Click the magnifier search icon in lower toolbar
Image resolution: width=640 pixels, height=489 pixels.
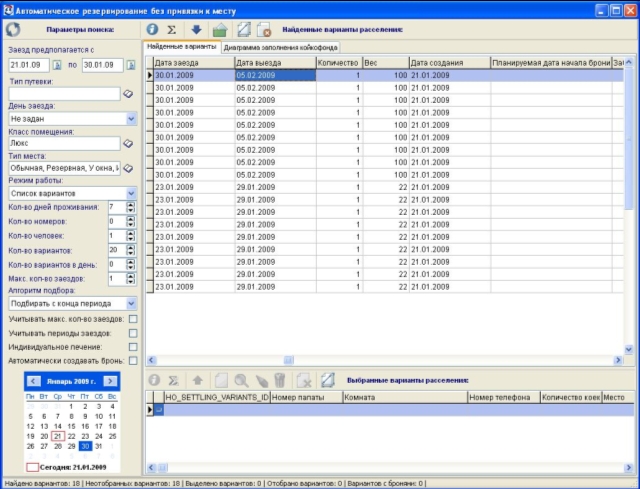(241, 380)
